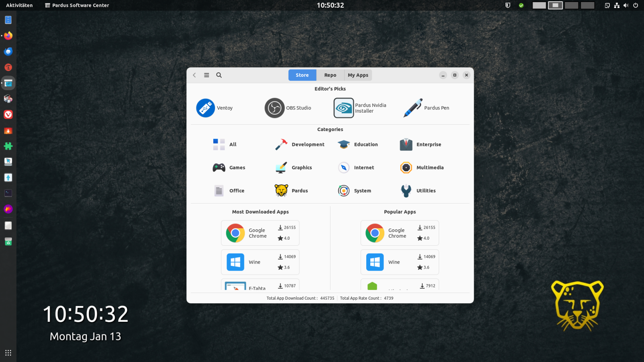Click Aktivitäten in the top bar
This screenshot has width=644, height=362.
pyautogui.click(x=19, y=5)
